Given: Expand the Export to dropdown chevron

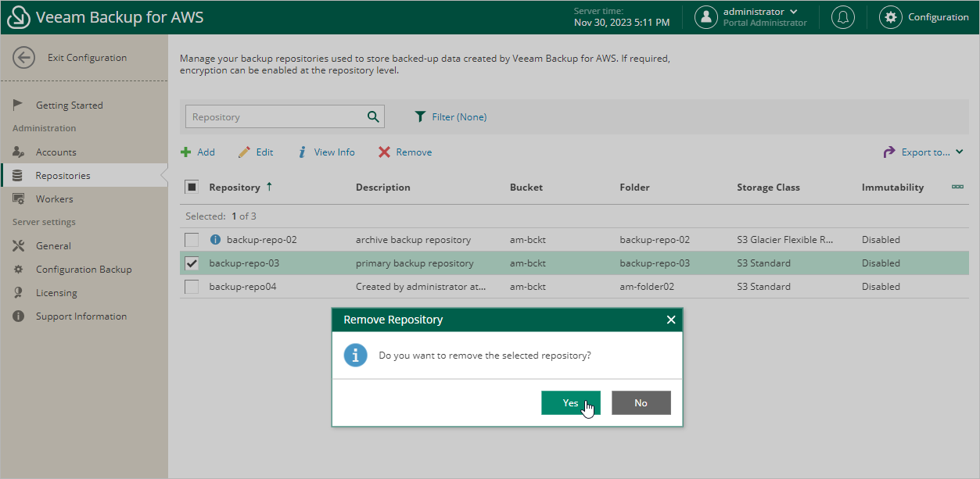Looking at the screenshot, I should point(960,152).
